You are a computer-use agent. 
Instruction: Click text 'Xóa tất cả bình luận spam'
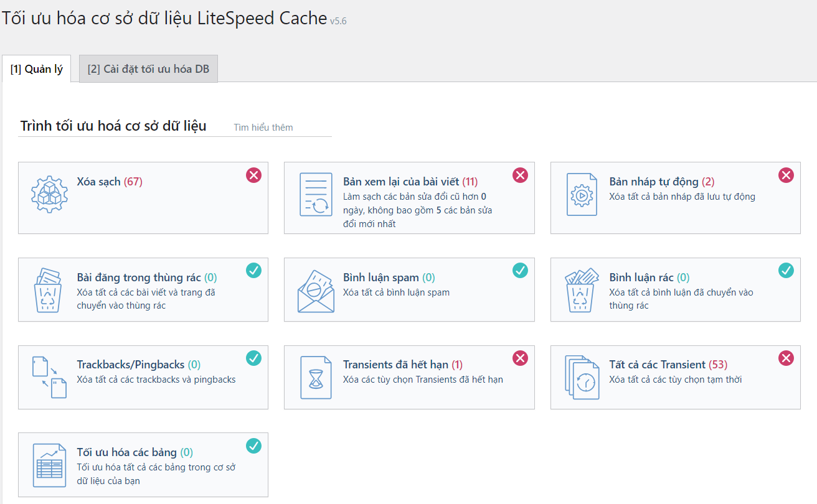pyautogui.click(x=396, y=292)
